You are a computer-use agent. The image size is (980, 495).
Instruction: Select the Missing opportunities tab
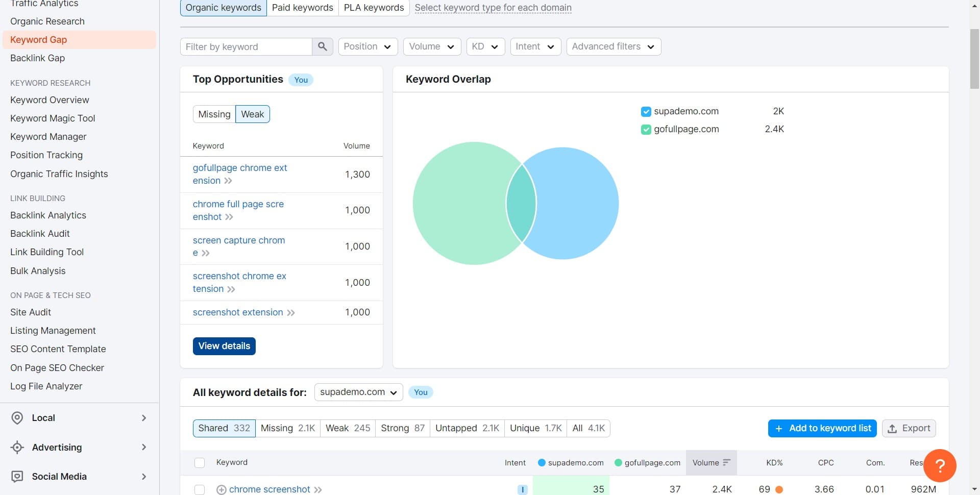(x=214, y=114)
